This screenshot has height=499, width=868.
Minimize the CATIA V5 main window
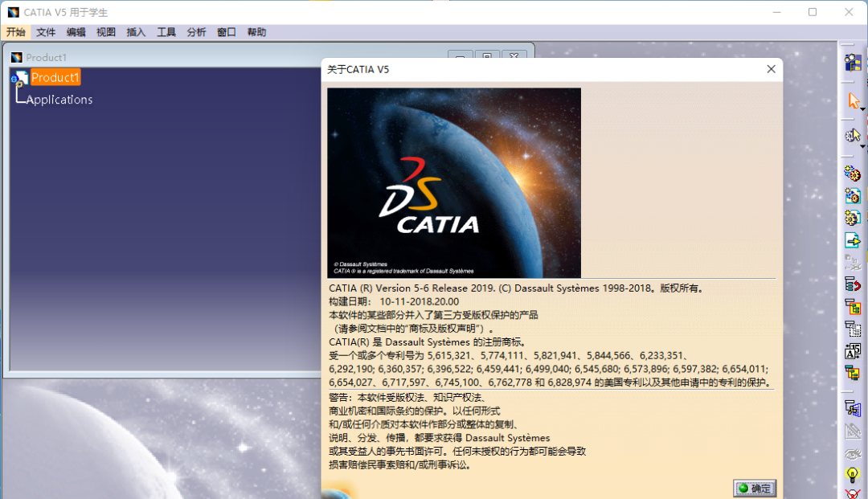coord(776,12)
